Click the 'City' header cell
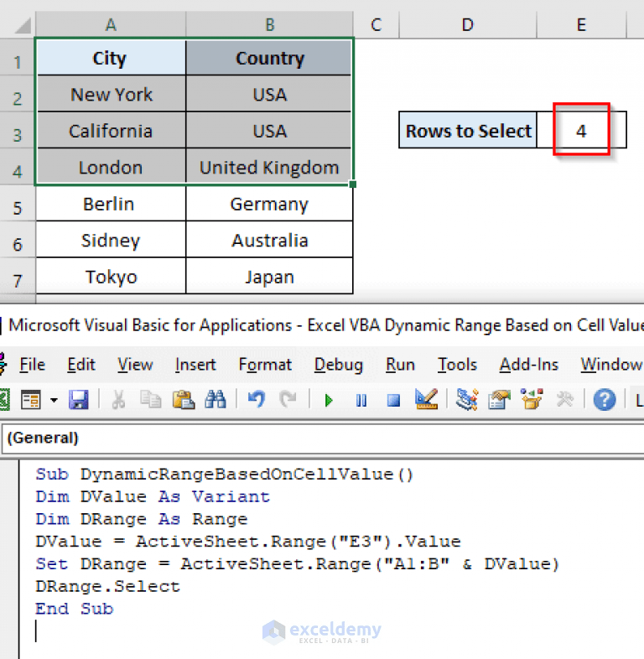Viewport: 644px width, 659px height. tap(111, 58)
